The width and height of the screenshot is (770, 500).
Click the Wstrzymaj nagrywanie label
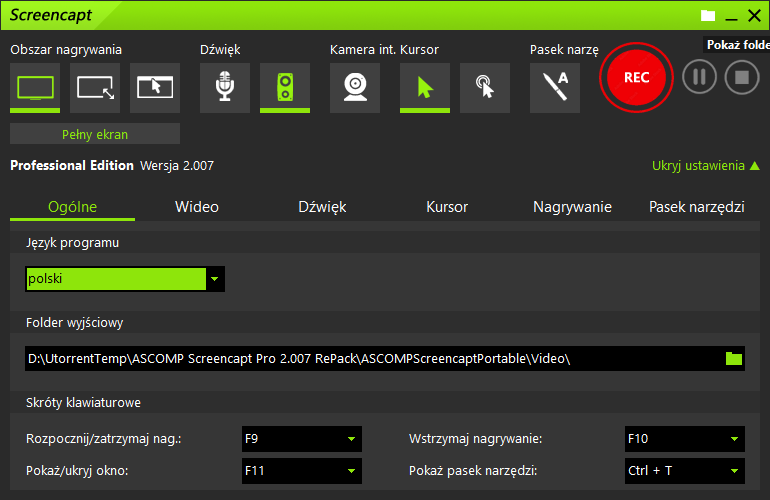(x=475, y=439)
